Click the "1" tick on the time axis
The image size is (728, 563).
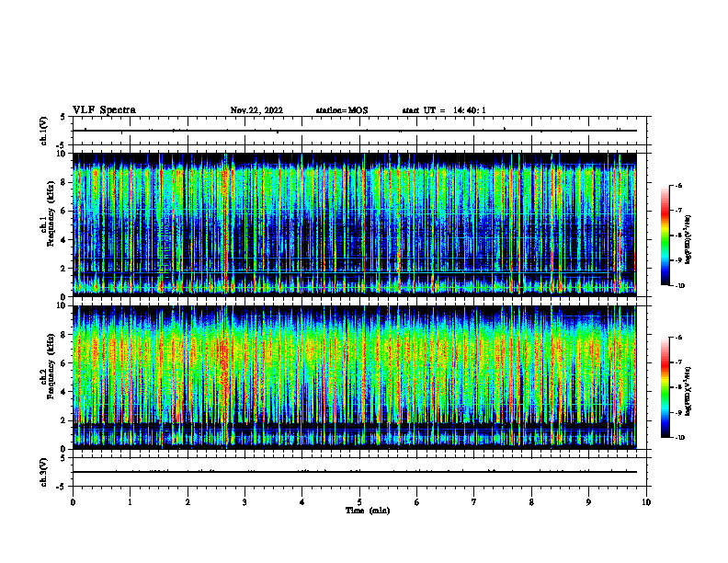[130, 502]
